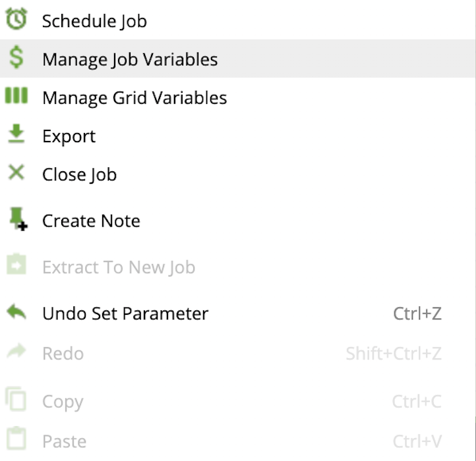This screenshot has width=476, height=461.
Task: Pick the Create Note label
Action: pyautogui.click(x=91, y=221)
